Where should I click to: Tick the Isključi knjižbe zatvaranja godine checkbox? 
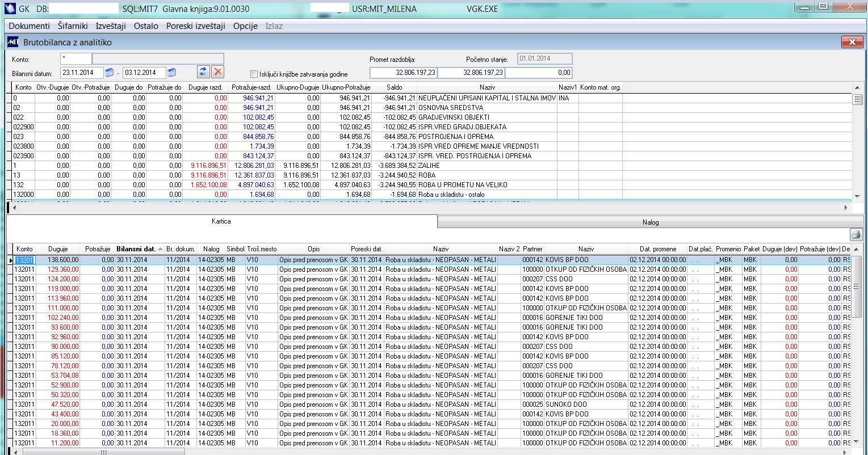pos(254,74)
